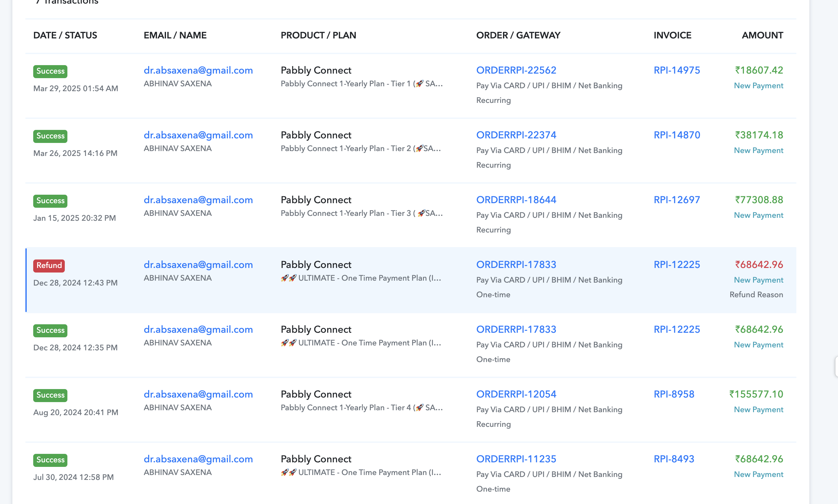Click the red refunded amount ₹68642.96
The image size is (838, 504).
click(759, 265)
